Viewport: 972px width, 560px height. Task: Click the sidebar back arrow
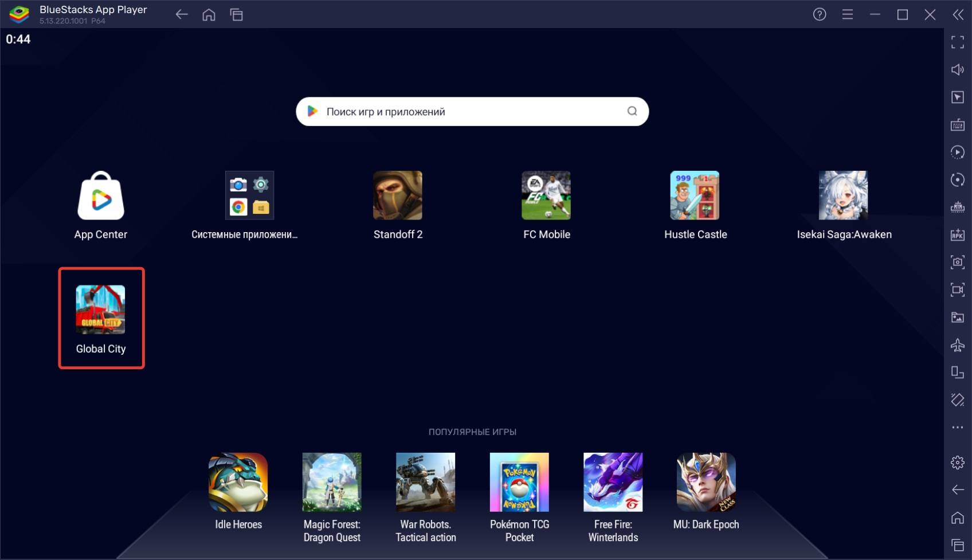(958, 489)
